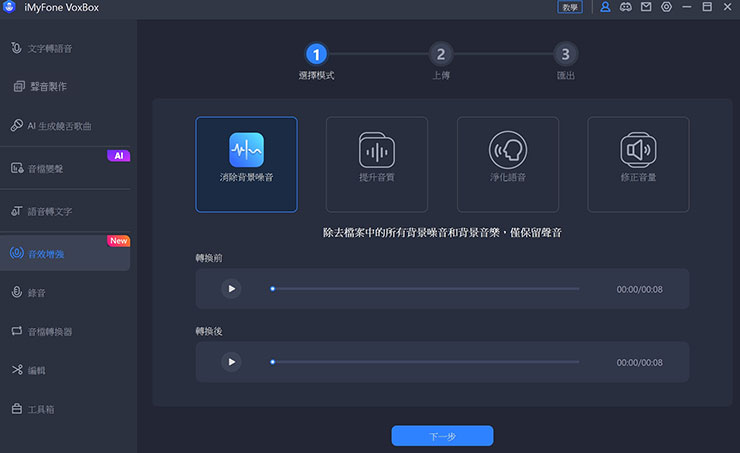Viewport: 740px width, 453px height.
Task: Open the settings icon in title bar
Action: click(x=666, y=7)
